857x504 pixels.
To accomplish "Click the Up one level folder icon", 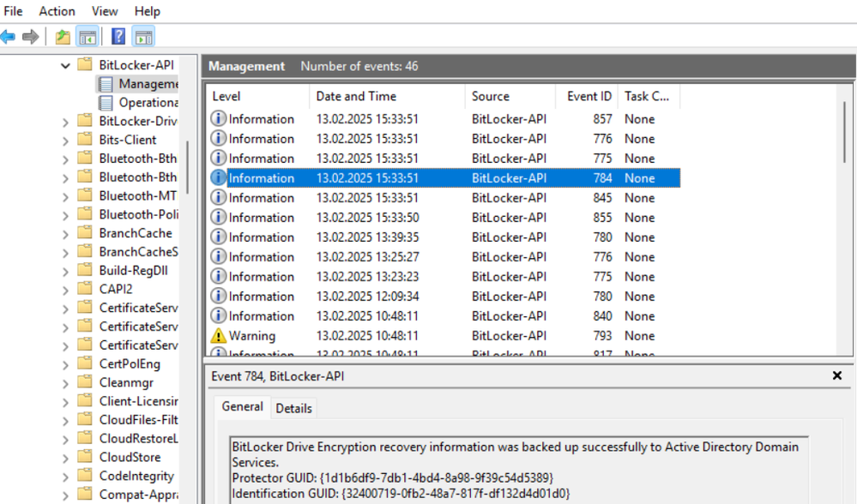I will 63,37.
